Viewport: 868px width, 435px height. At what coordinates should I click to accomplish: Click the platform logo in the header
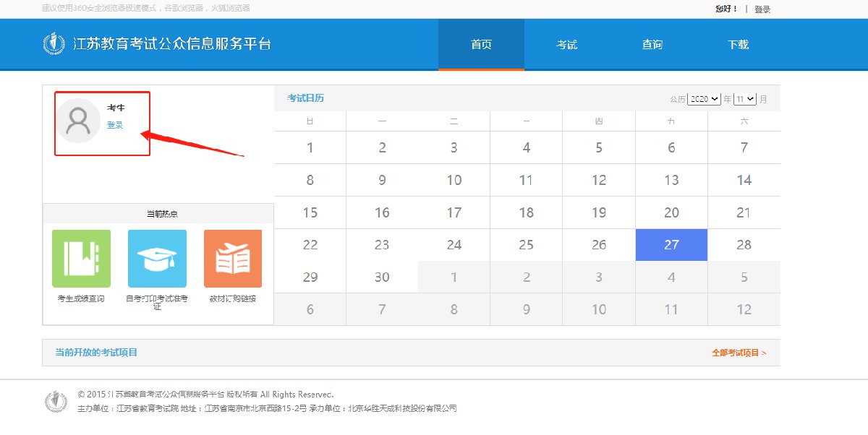tap(54, 44)
